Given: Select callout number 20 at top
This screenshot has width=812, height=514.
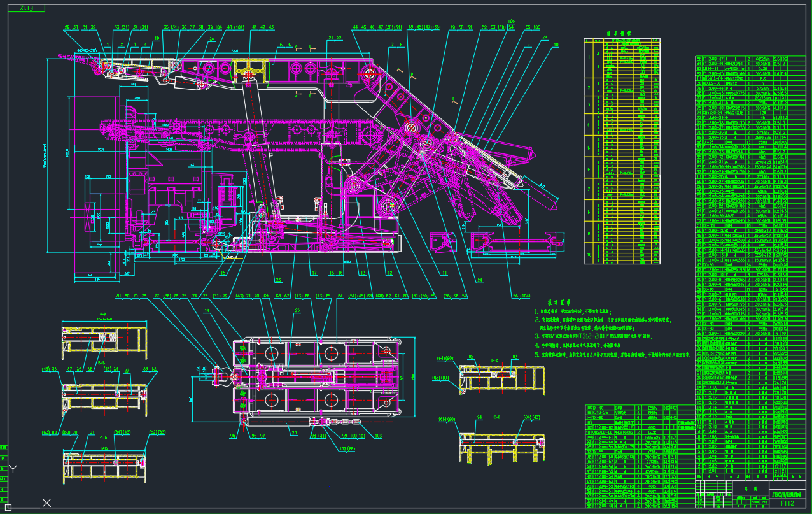Looking at the screenshot, I should (212, 38).
